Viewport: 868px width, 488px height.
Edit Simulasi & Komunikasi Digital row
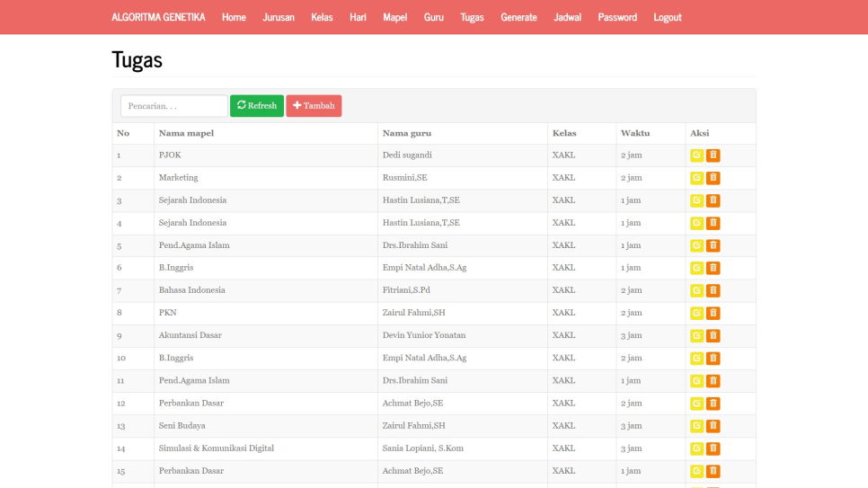696,448
